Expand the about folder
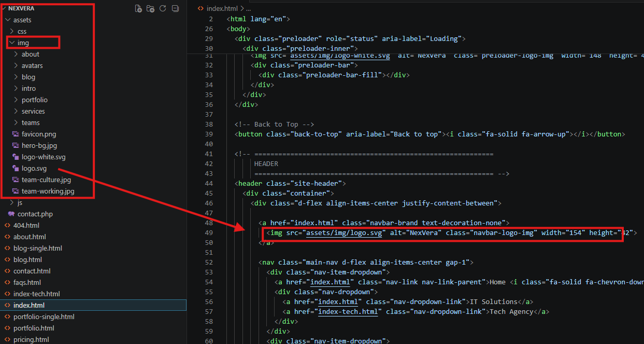Image resolution: width=644 pixels, height=344 pixels. pos(16,54)
